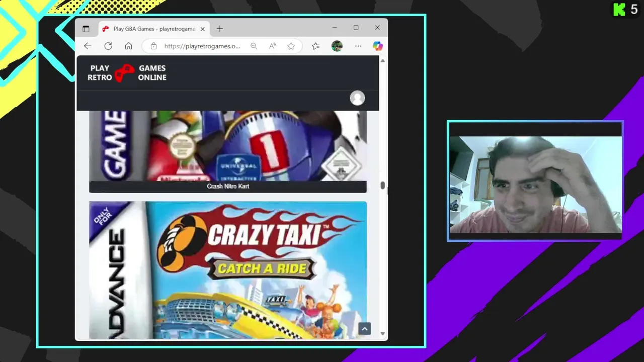
Task: Click the site user account avatar
Action: 357,98
